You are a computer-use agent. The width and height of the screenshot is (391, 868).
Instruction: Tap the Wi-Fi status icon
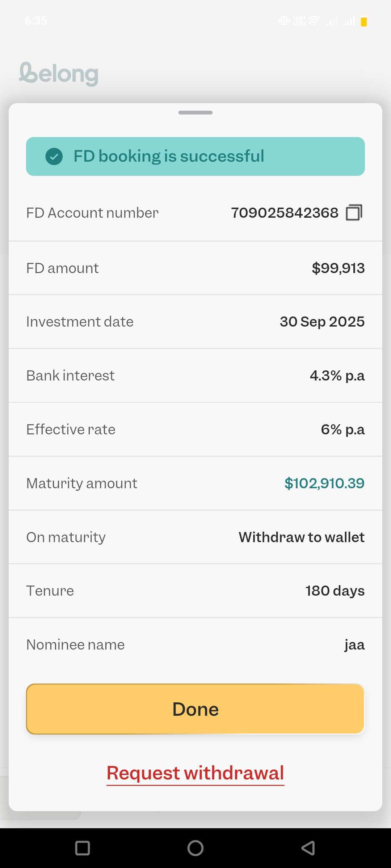click(x=315, y=21)
